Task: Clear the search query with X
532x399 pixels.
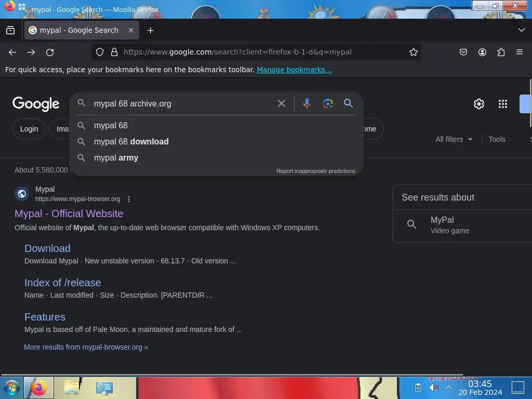Action: 282,103
